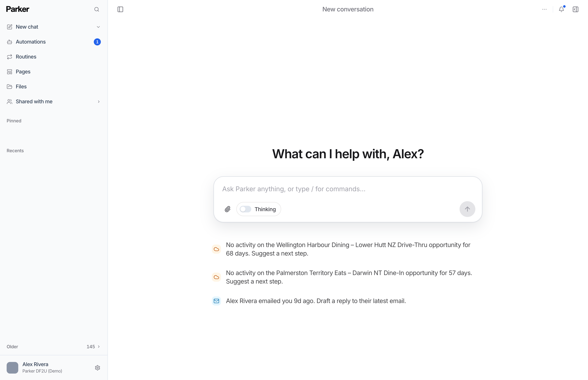Open the Automations menu item
The image size is (588, 380).
pos(54,42)
